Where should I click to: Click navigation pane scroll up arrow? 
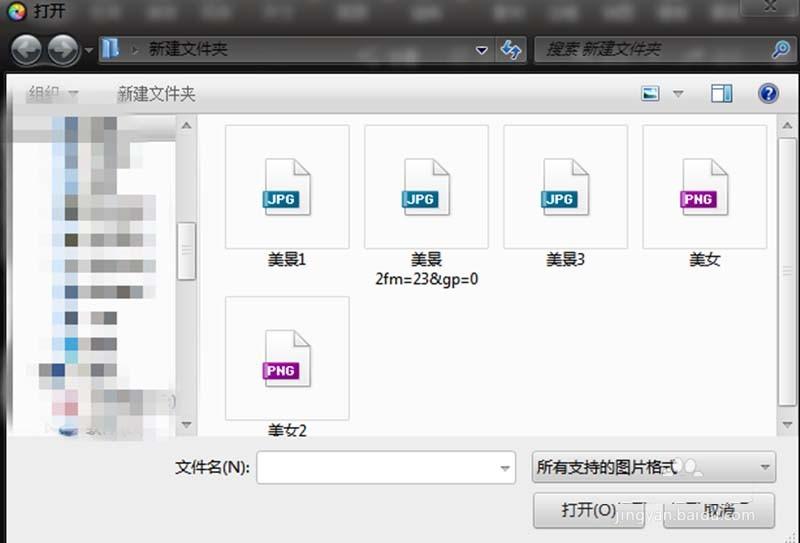(x=186, y=126)
